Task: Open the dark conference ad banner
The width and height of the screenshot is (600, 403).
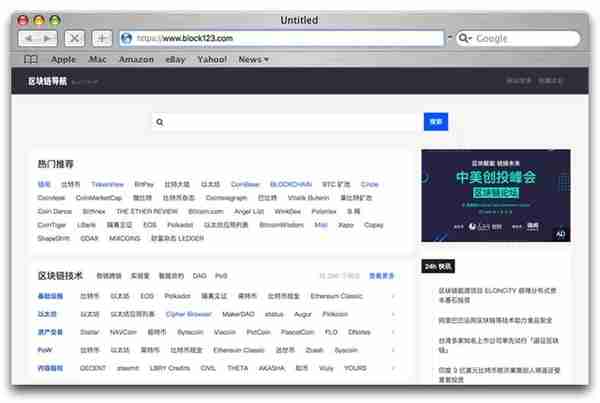Action: pyautogui.click(x=496, y=196)
